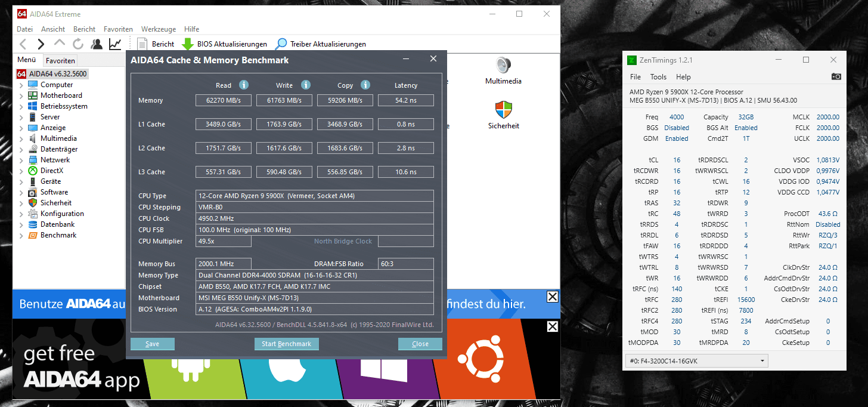The height and width of the screenshot is (407, 868).
Task: Switch to the Favoriten tab in sidebar
Action: coord(60,60)
